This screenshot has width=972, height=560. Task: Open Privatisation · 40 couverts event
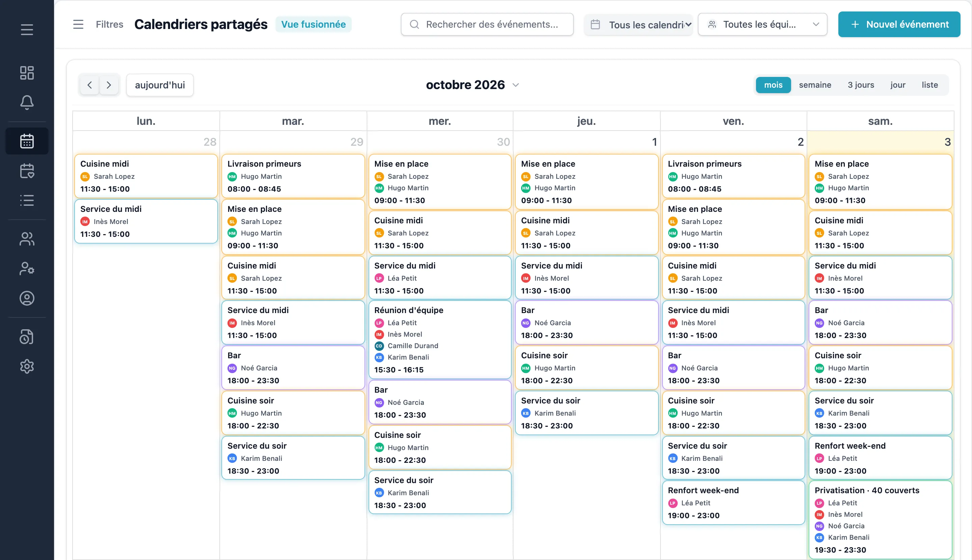880,520
